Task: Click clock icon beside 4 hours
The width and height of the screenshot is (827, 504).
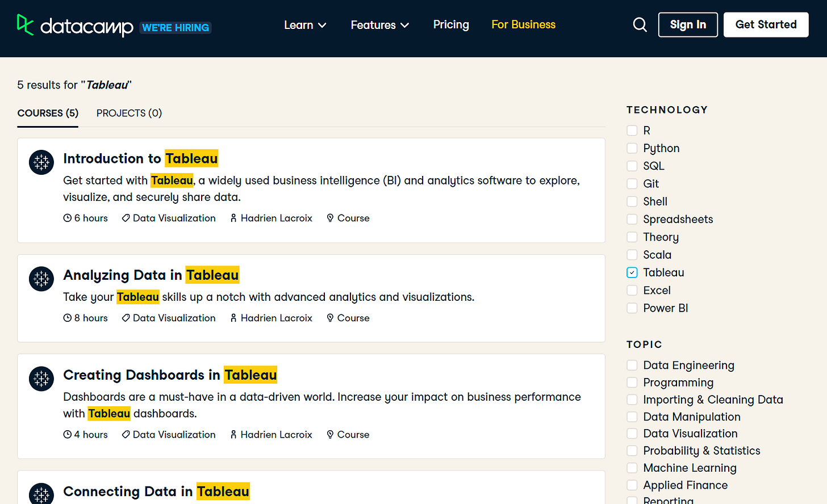Action: point(68,434)
